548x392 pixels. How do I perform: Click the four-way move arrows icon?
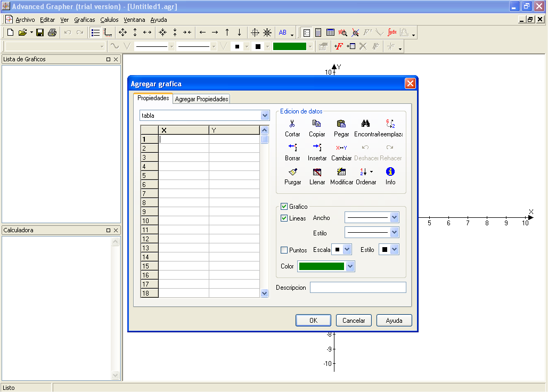click(122, 32)
